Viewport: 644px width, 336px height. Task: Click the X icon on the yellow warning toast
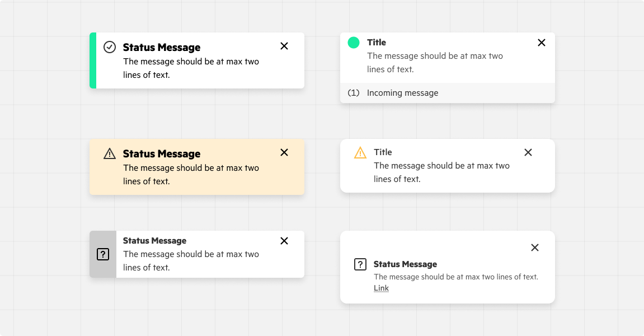[284, 152]
